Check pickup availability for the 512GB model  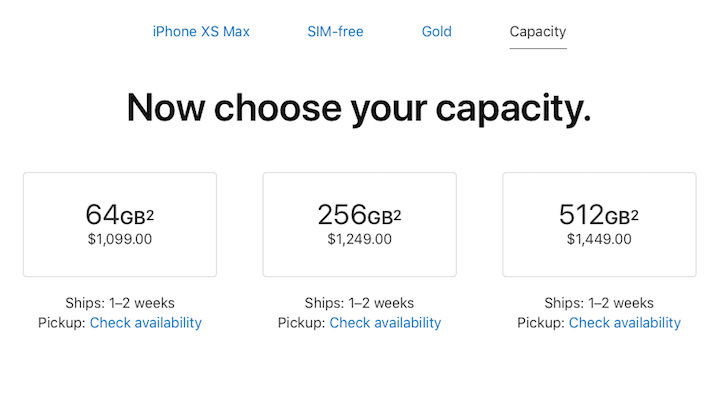click(x=625, y=323)
